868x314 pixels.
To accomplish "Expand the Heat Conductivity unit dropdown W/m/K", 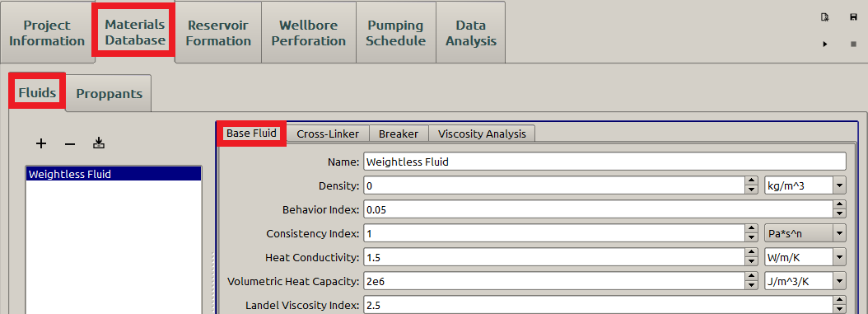I will [x=805, y=257].
